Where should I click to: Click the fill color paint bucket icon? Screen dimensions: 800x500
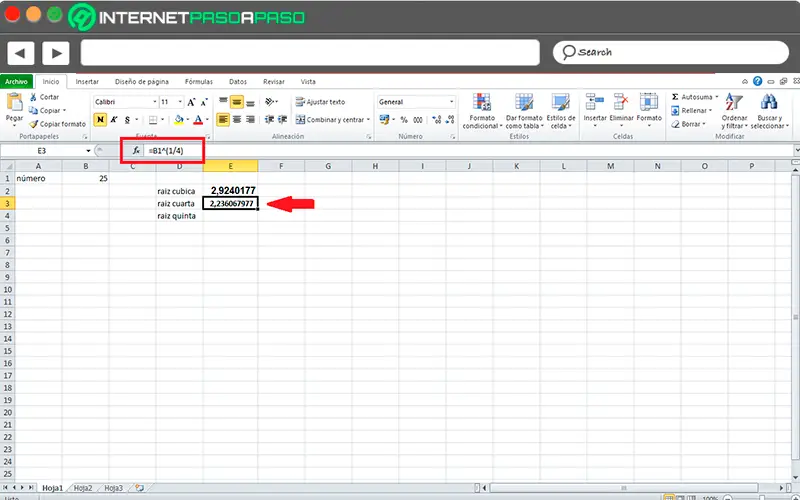(x=179, y=120)
